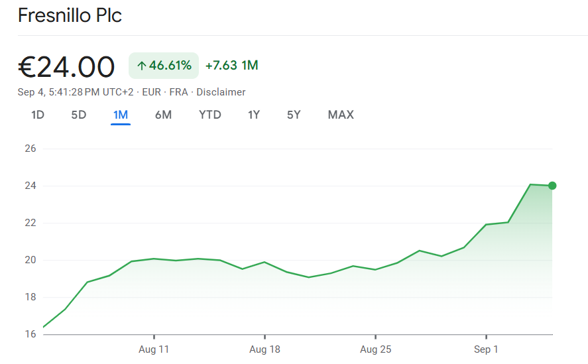Click the Sep 1 date label
The width and height of the screenshot is (588, 364).
tap(486, 349)
